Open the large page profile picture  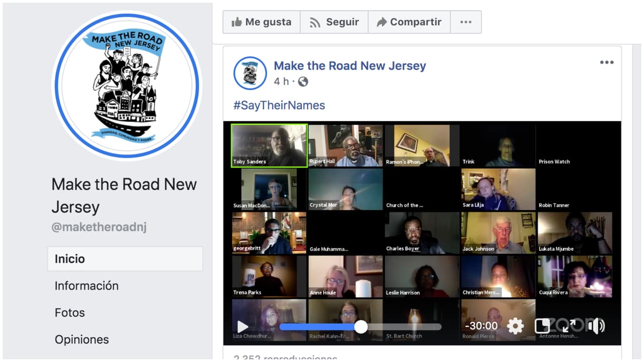(127, 85)
